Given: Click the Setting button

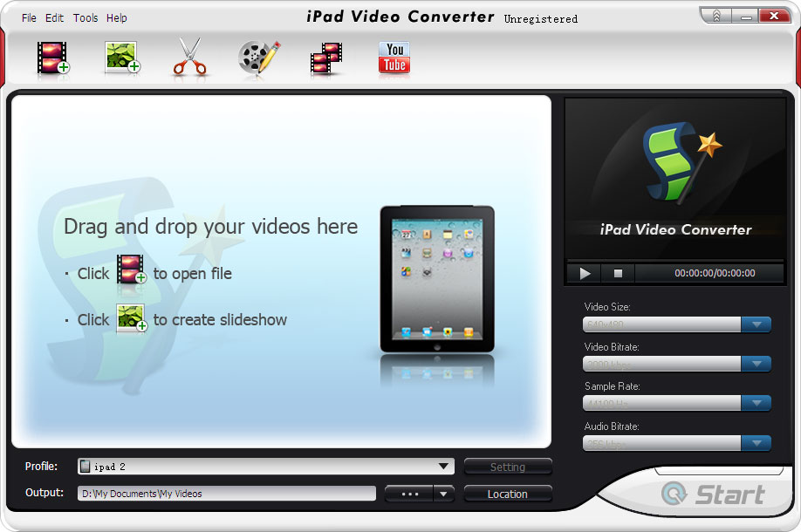Looking at the screenshot, I should pyautogui.click(x=508, y=467).
